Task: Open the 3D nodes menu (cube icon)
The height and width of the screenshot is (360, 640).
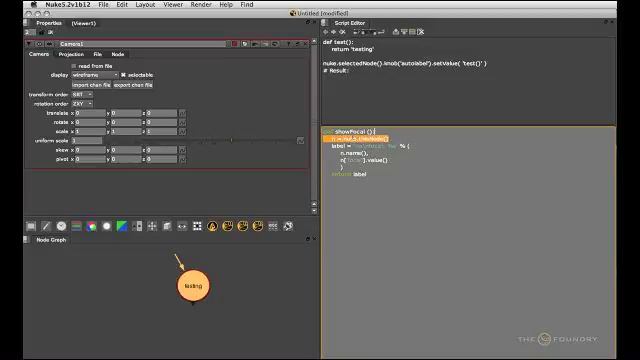Action: coord(167,226)
